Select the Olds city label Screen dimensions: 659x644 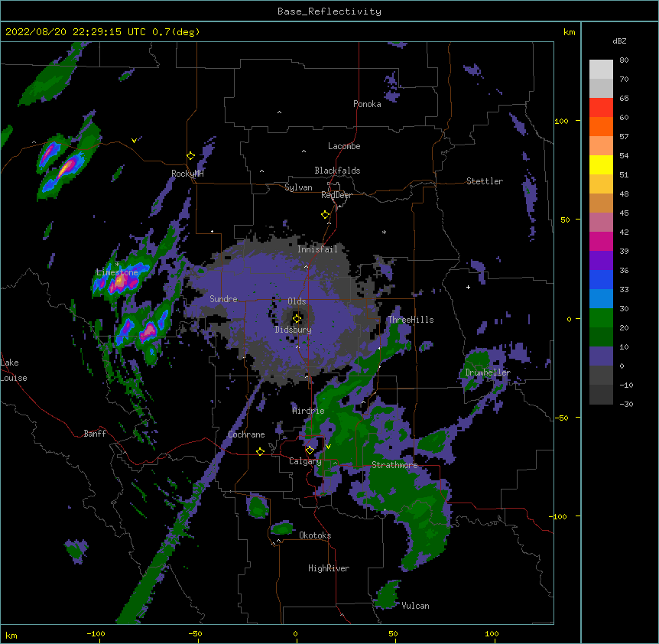[297, 301]
